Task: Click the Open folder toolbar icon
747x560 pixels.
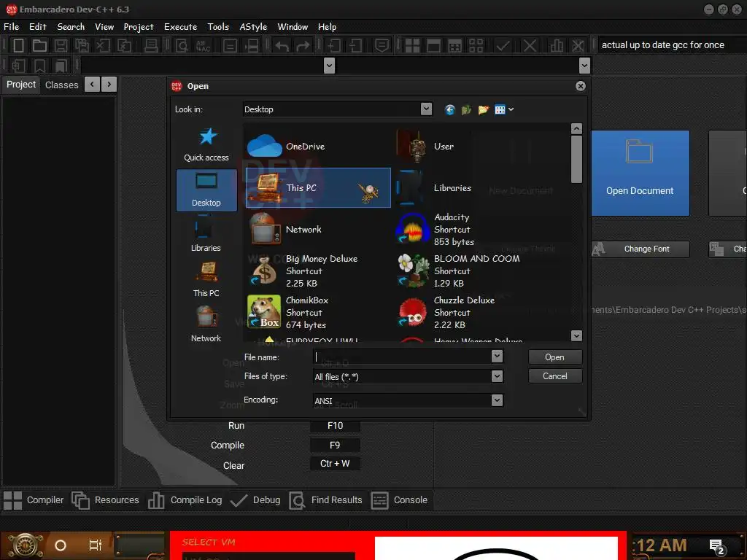Action: click(x=39, y=46)
